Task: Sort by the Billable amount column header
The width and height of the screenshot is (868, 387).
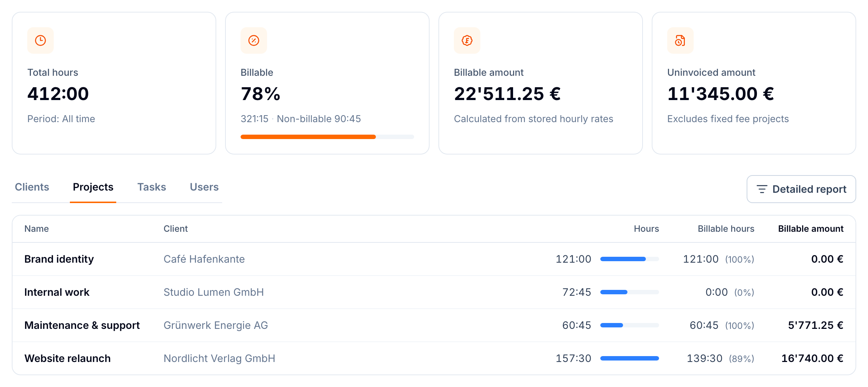Action: coord(811,229)
